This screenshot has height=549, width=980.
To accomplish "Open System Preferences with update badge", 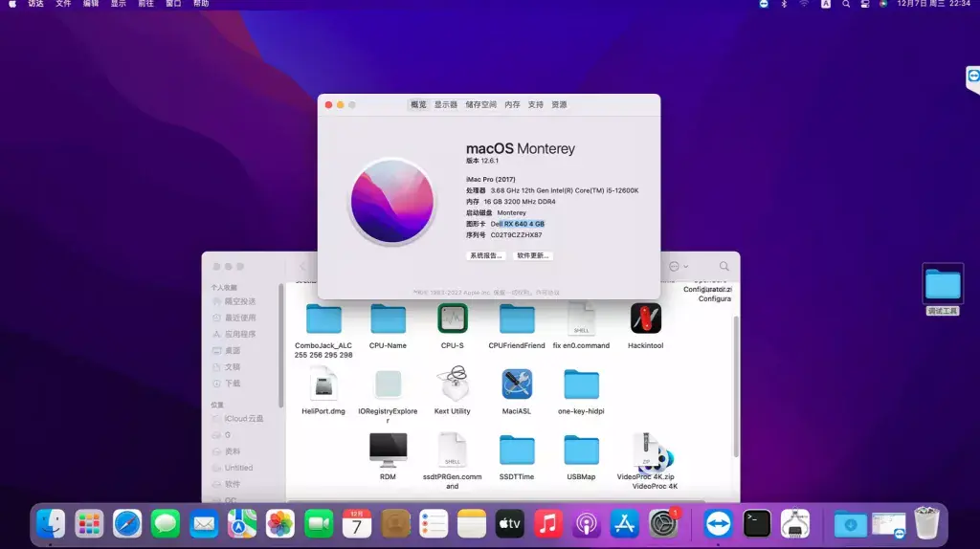I will pyautogui.click(x=663, y=523).
